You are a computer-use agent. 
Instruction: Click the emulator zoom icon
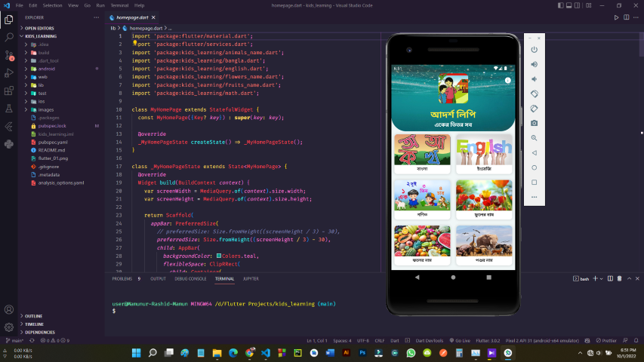point(534,138)
